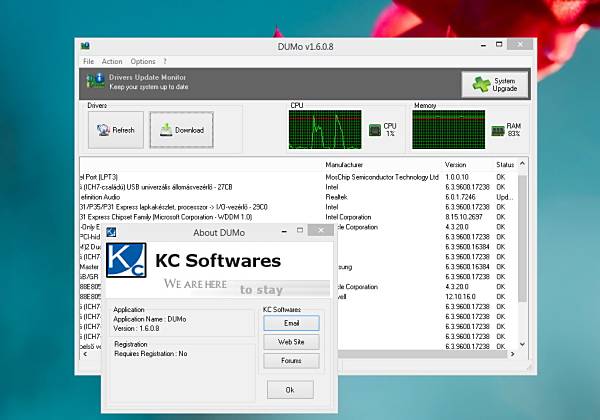Click the Refresh button with globe icon
The image size is (600, 420).
tap(116, 130)
